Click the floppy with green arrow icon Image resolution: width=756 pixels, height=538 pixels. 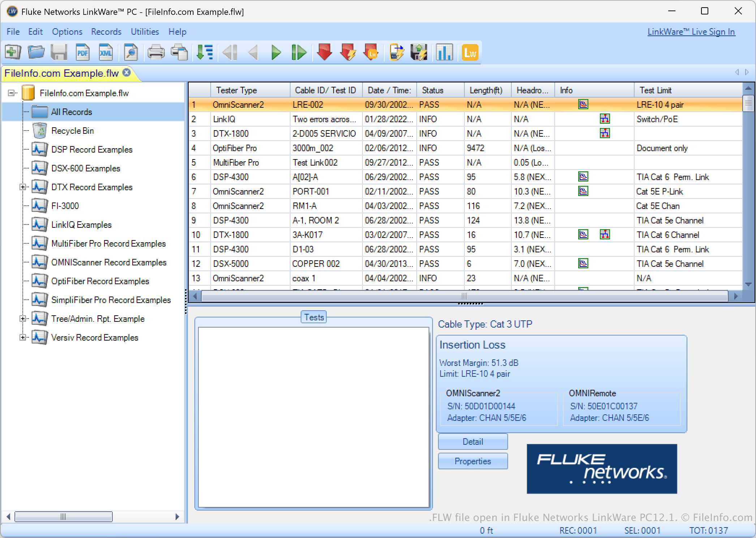click(x=419, y=52)
